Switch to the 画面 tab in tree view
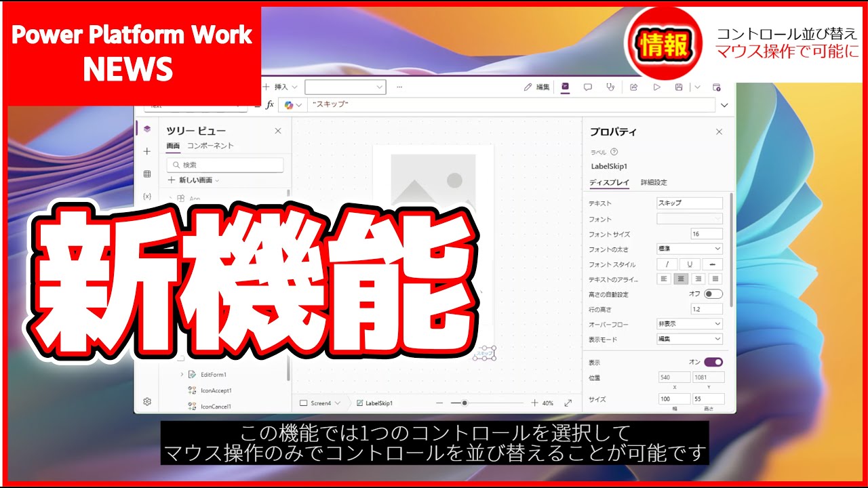The width and height of the screenshot is (868, 488). point(173,146)
